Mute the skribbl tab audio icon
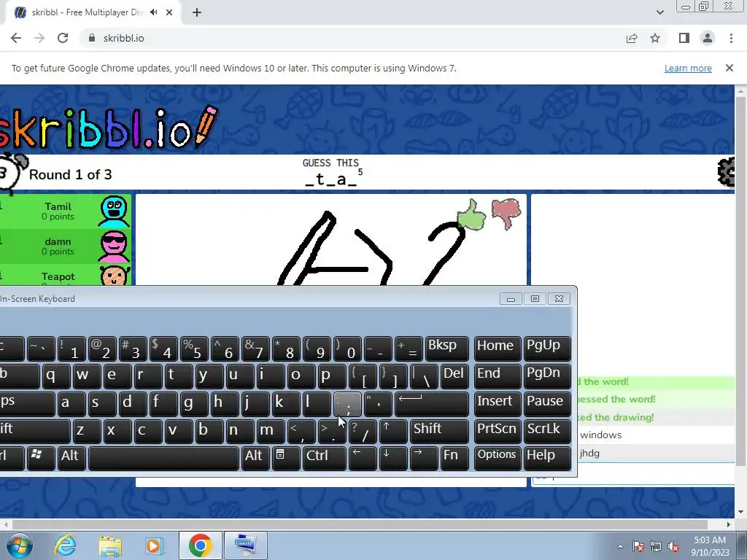Viewport: 747px width, 560px height. pos(153,12)
